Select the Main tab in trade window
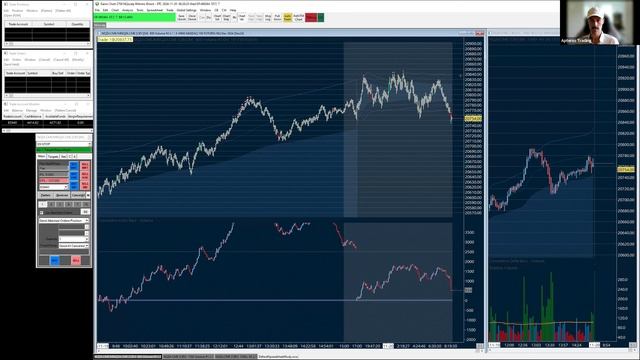The width and height of the screenshot is (640, 360). (x=41, y=156)
